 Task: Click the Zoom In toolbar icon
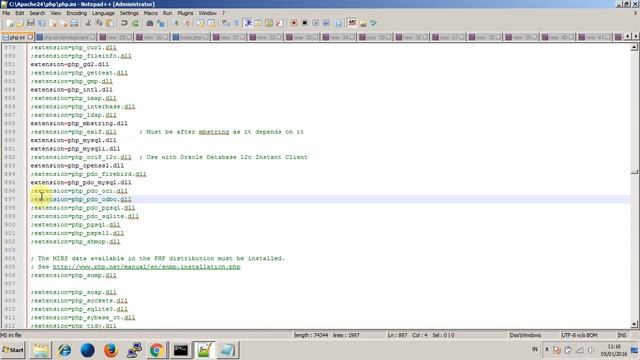click(176, 23)
